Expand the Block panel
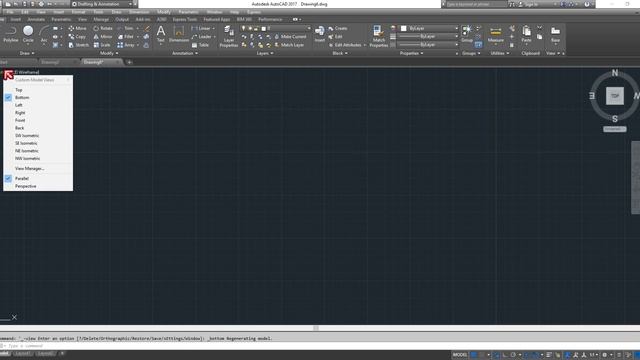Screen dimensions: 640x360 (x=340, y=53)
